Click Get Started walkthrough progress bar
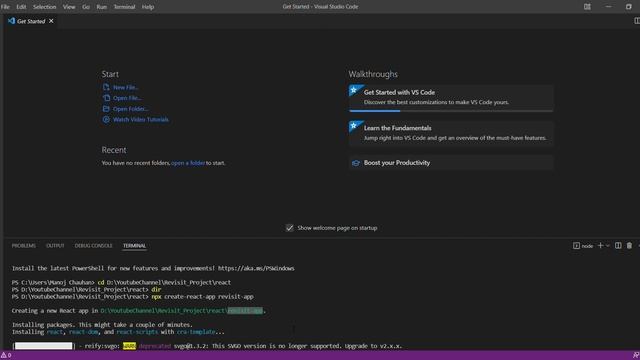The height and width of the screenshot is (360, 640). point(451,111)
